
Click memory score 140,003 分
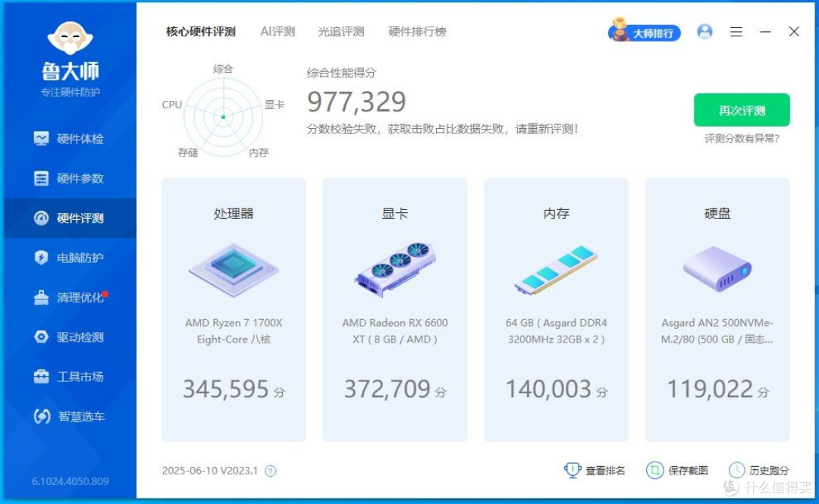tap(557, 389)
